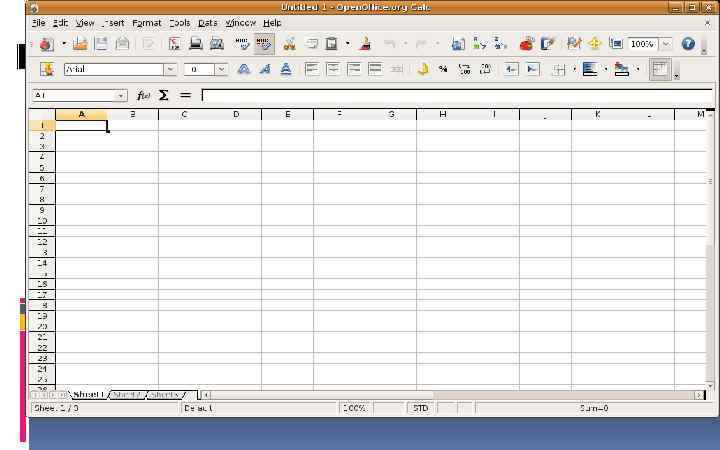Add a decimal place icon
This screenshot has height=450, width=720.
point(465,69)
